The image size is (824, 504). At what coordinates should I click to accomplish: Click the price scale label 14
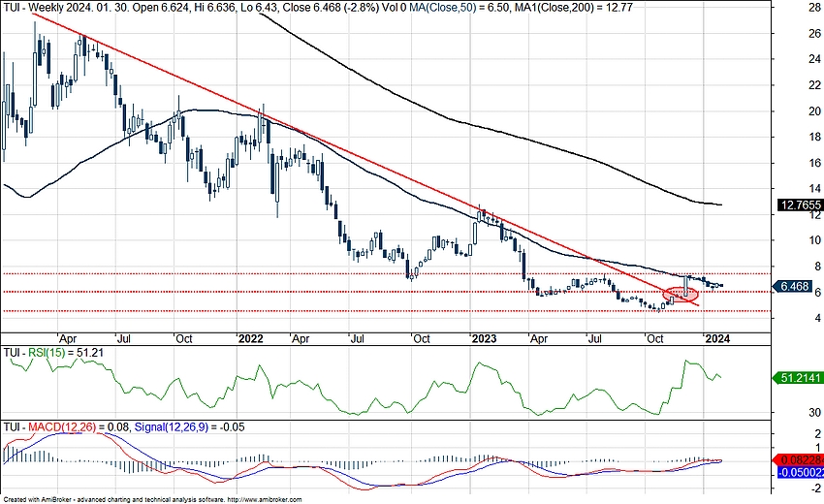point(814,188)
